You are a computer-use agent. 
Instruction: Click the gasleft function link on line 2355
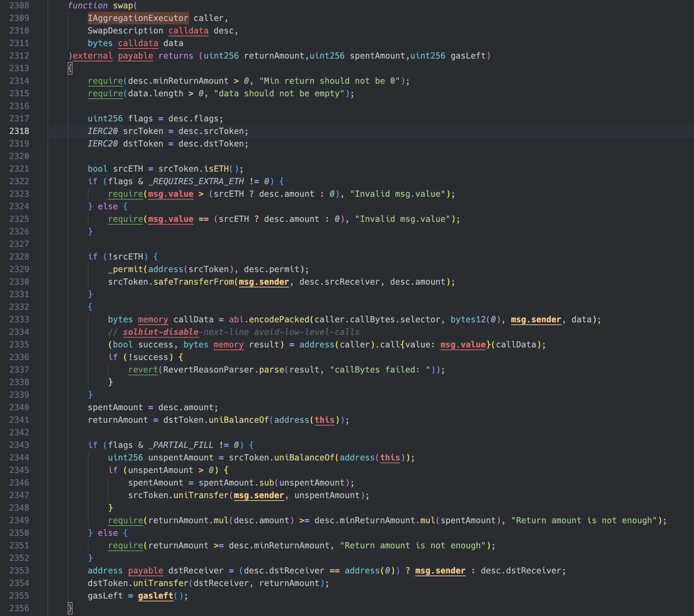(x=156, y=596)
